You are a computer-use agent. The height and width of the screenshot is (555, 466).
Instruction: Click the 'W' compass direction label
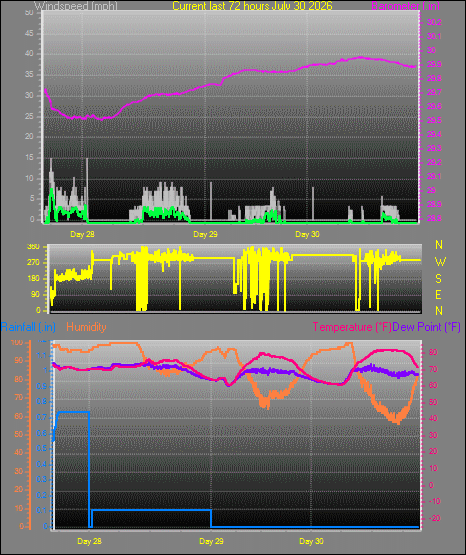coord(440,262)
